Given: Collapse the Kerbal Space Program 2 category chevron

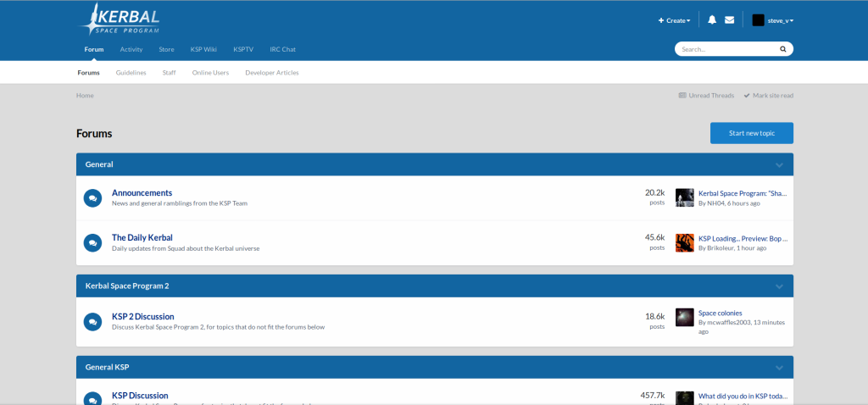Looking at the screenshot, I should pyautogui.click(x=780, y=286).
